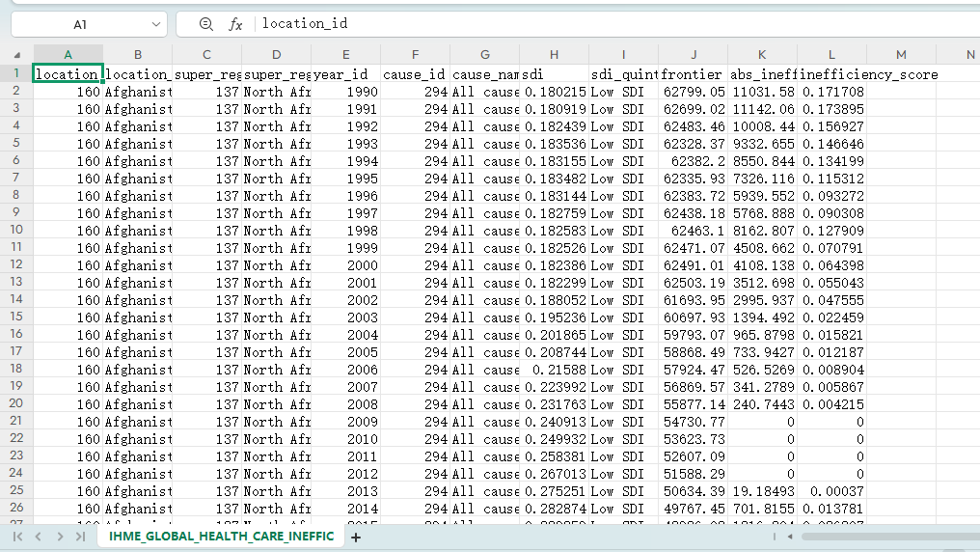The height and width of the screenshot is (552, 980).
Task: Click sdi value 0.21588
Action: [554, 370]
